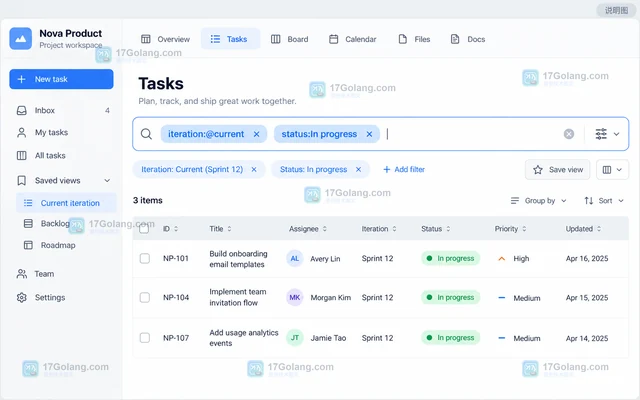Click the NP-101 task ID
Image resolution: width=640 pixels, height=400 pixels.
[x=176, y=258]
